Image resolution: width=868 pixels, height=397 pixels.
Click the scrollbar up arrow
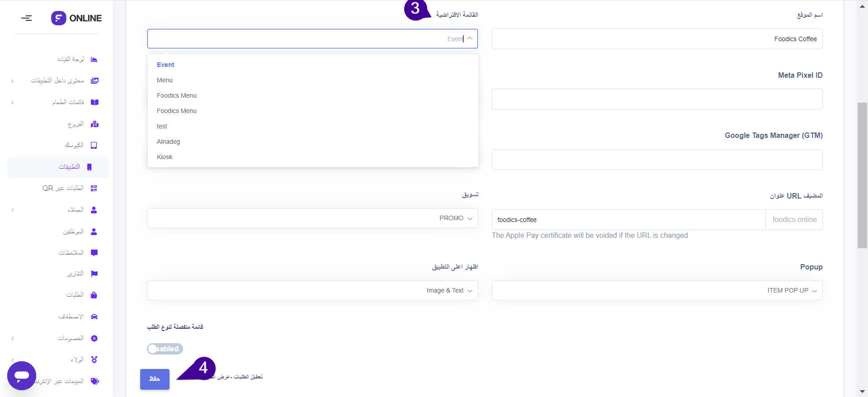[862, 5]
